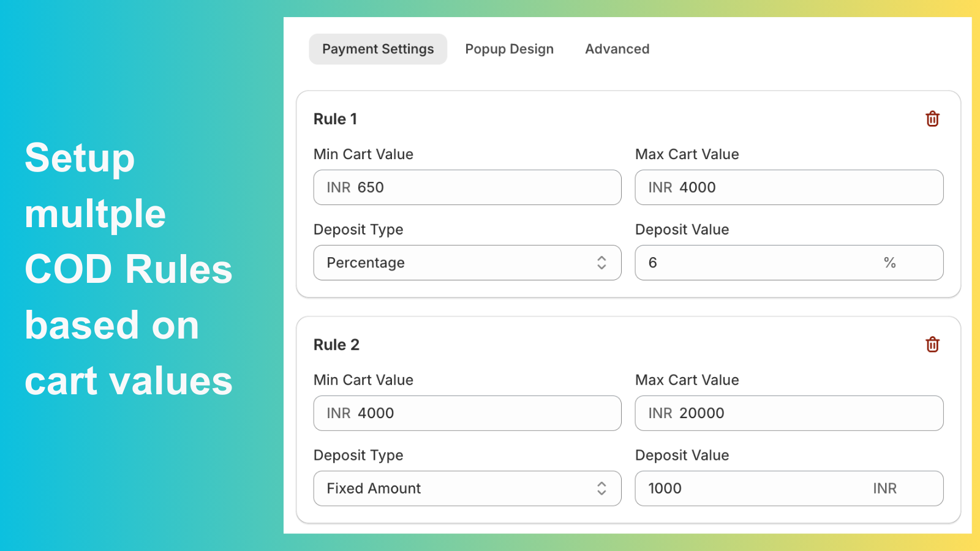Open the Advanced tab
Image resolution: width=980 pixels, height=551 pixels.
coord(617,48)
